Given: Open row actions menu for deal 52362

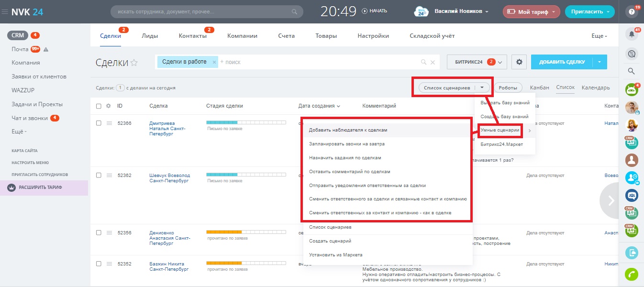Looking at the screenshot, I should point(109,176).
